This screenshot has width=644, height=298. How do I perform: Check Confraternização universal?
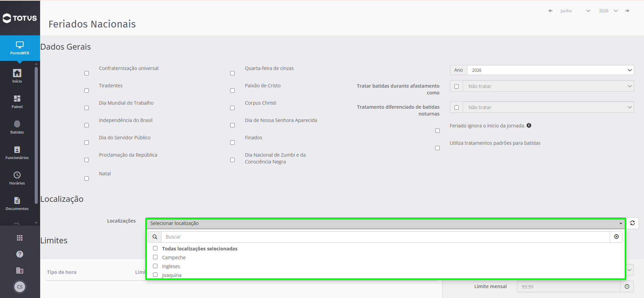tap(86, 73)
